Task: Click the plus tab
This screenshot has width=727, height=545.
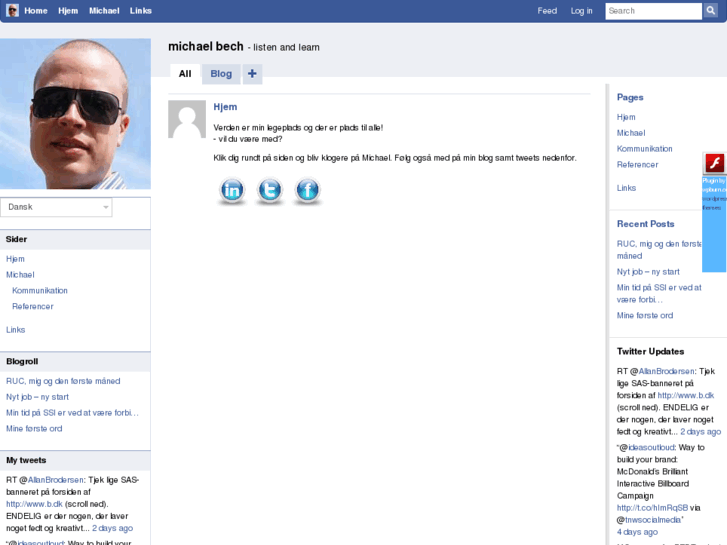Action: [252, 74]
